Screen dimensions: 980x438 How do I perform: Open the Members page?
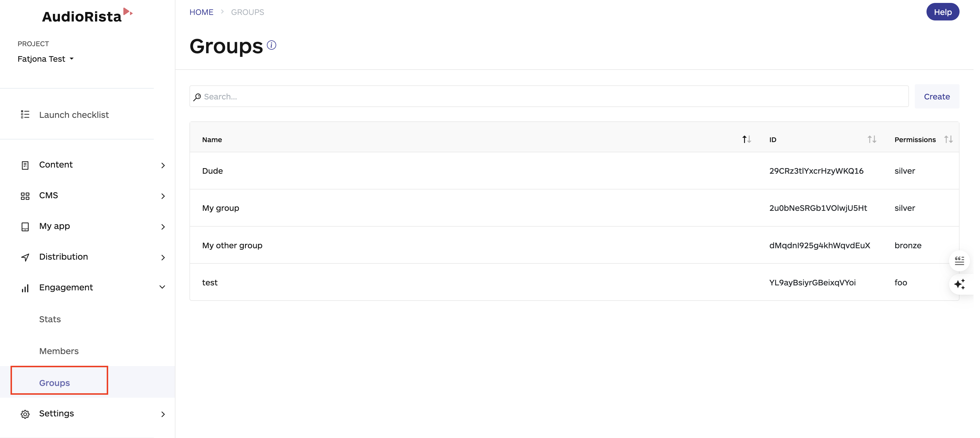[x=58, y=351]
